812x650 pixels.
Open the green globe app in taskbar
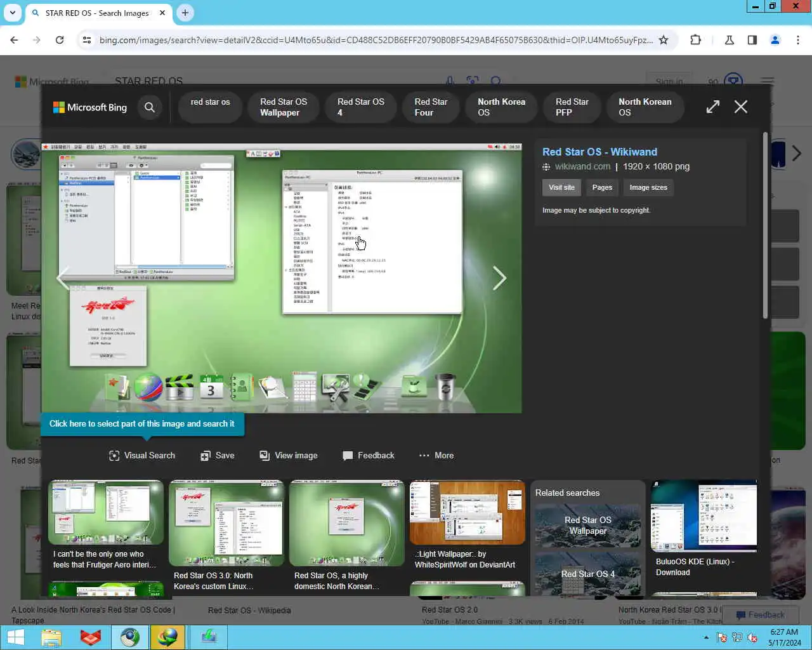(x=167, y=637)
